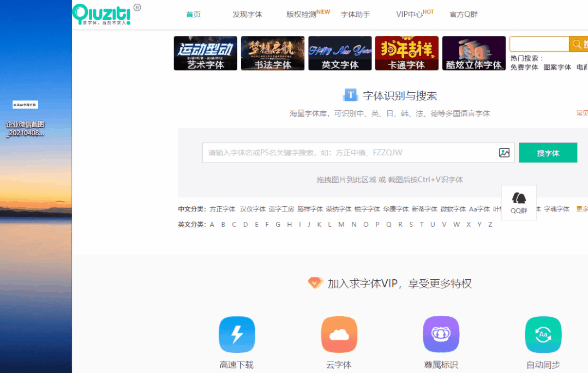
Task: Select the 蒙纳字体 Chinese category
Action: point(339,209)
